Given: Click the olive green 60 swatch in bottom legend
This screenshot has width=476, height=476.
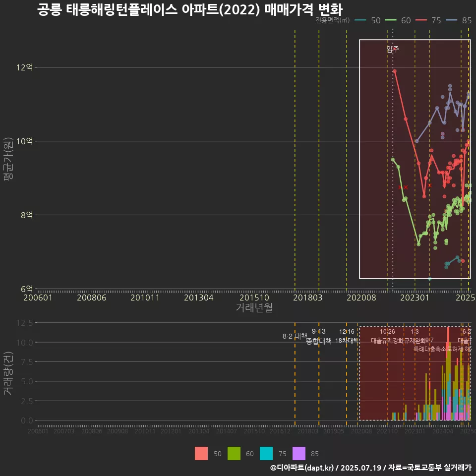Looking at the screenshot, I should pos(234,454).
